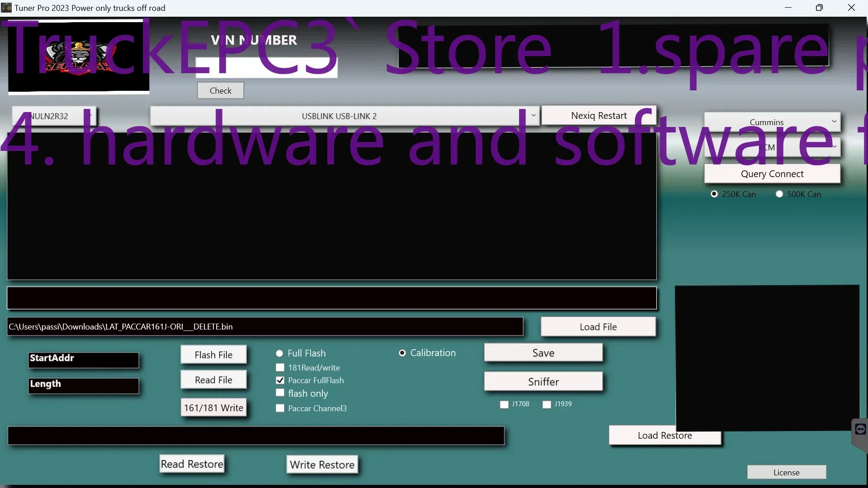Open the NULN2R32 driver dropdown

click(90, 116)
